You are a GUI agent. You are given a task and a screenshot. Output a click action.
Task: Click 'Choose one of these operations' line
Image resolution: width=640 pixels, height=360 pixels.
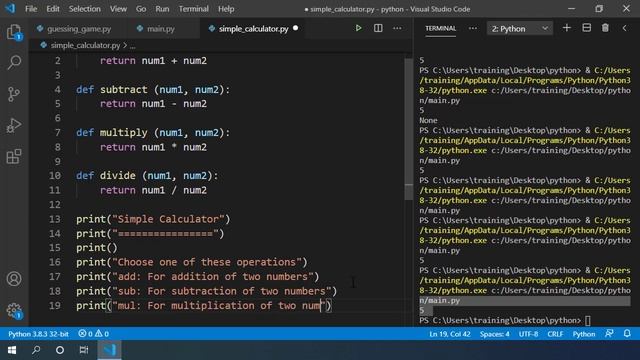[x=191, y=262]
